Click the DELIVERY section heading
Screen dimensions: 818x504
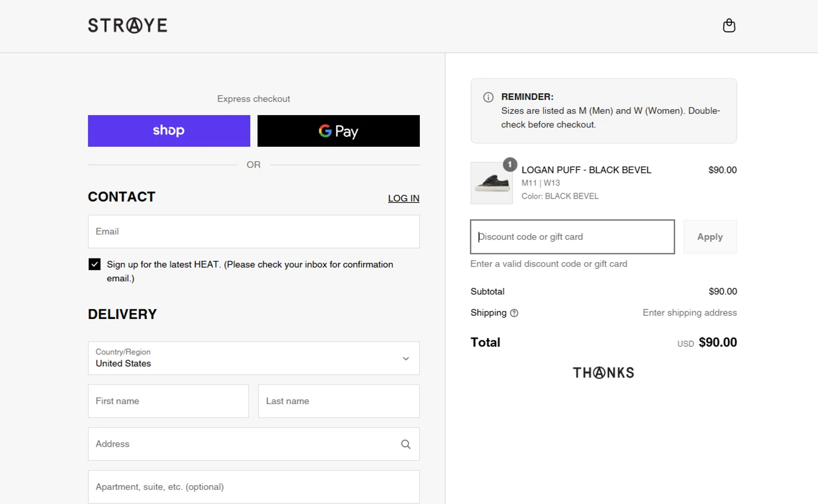click(122, 314)
